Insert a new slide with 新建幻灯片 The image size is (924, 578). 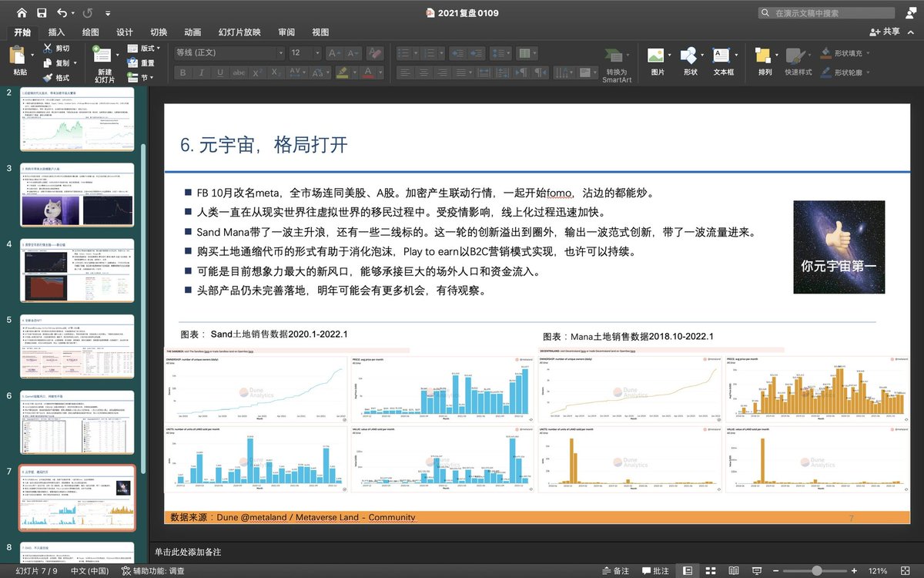(104, 64)
